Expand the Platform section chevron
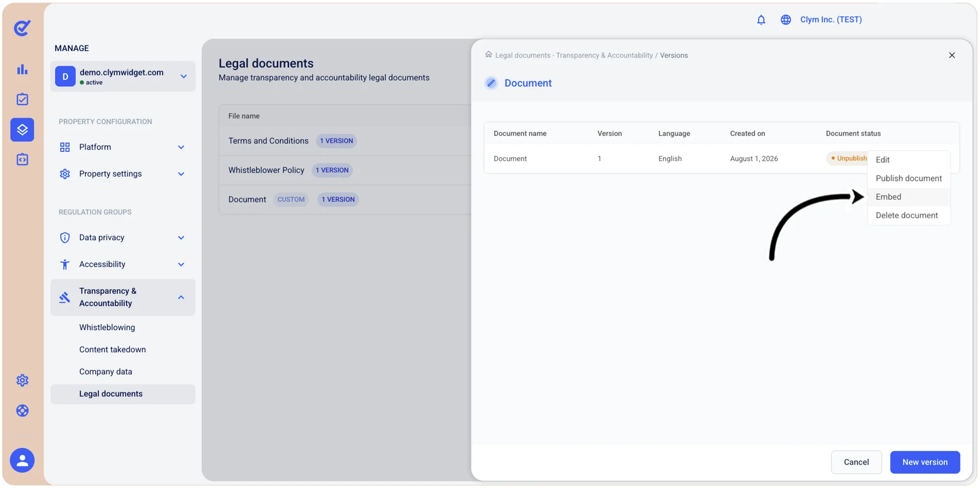980x488 pixels. (x=181, y=147)
